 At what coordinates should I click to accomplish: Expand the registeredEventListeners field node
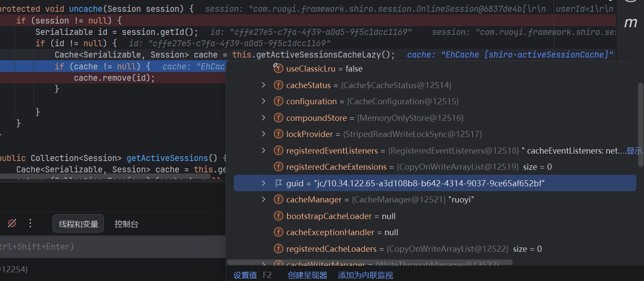pos(264,151)
